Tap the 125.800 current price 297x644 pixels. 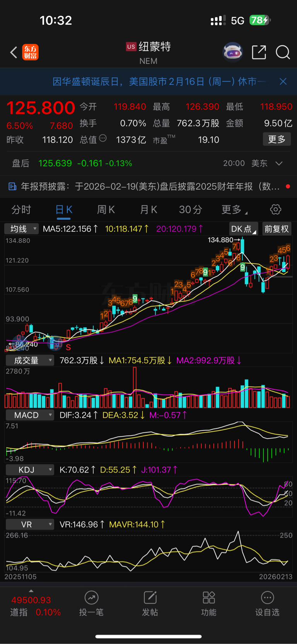41,108
